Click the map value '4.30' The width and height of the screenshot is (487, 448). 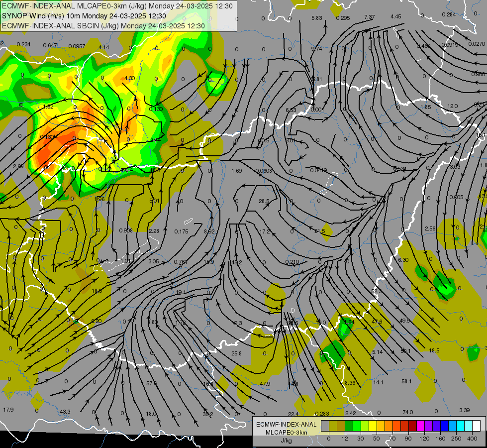point(129,78)
